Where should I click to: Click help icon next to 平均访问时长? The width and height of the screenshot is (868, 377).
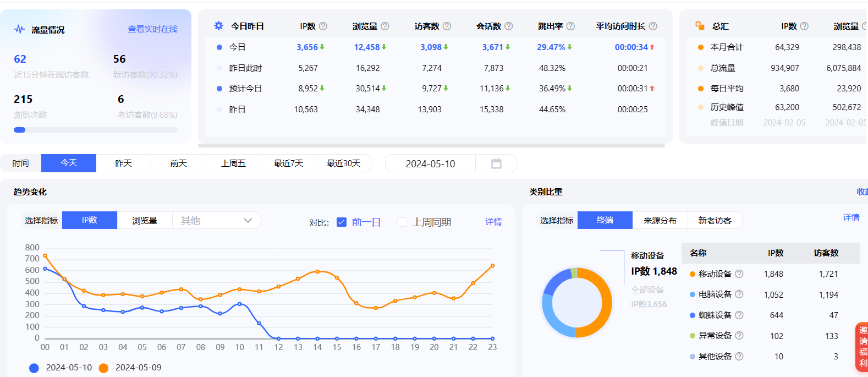click(x=653, y=26)
